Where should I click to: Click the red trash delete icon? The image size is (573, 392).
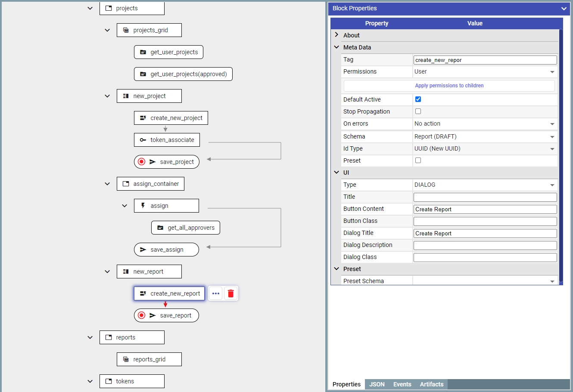click(x=230, y=293)
